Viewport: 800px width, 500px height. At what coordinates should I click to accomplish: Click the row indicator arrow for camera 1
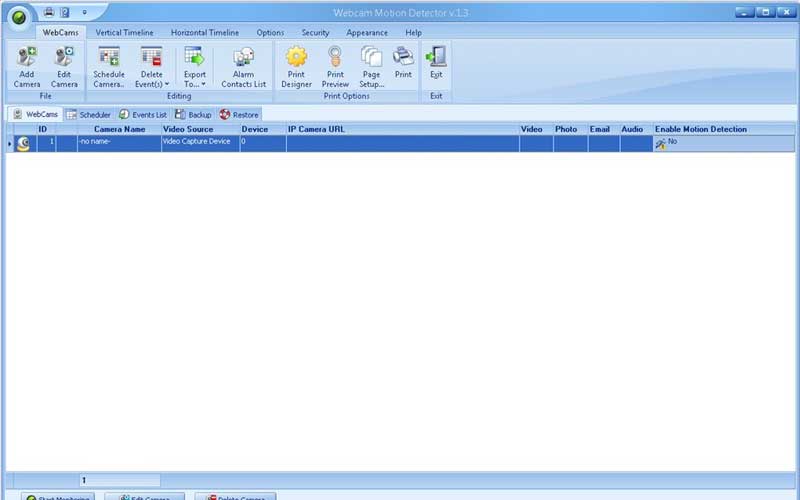click(x=10, y=144)
